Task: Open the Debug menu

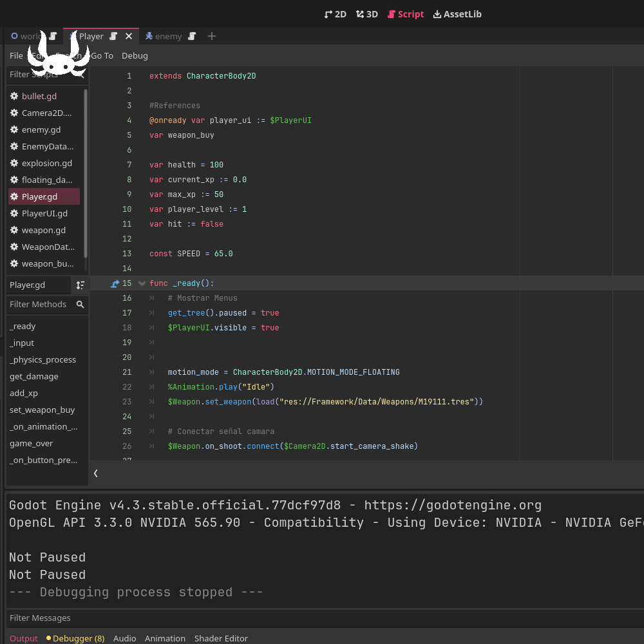Action: coord(135,56)
